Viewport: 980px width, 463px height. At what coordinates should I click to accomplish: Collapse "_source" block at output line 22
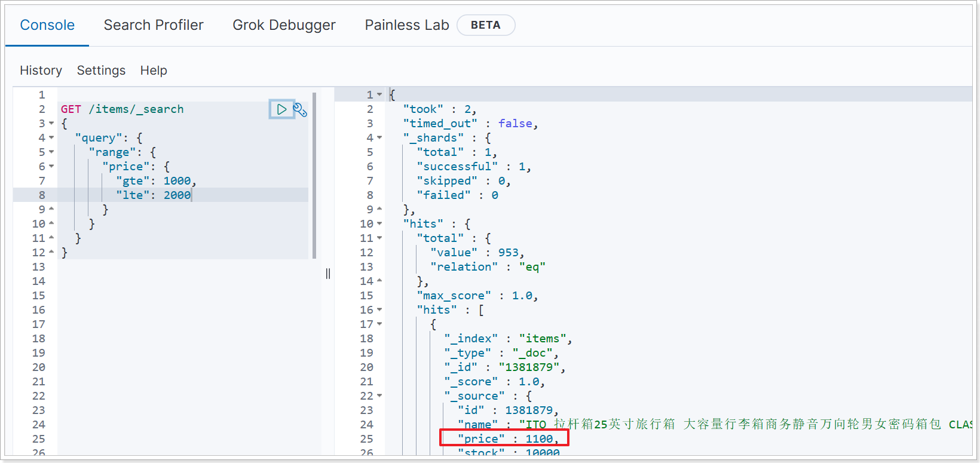coord(379,396)
